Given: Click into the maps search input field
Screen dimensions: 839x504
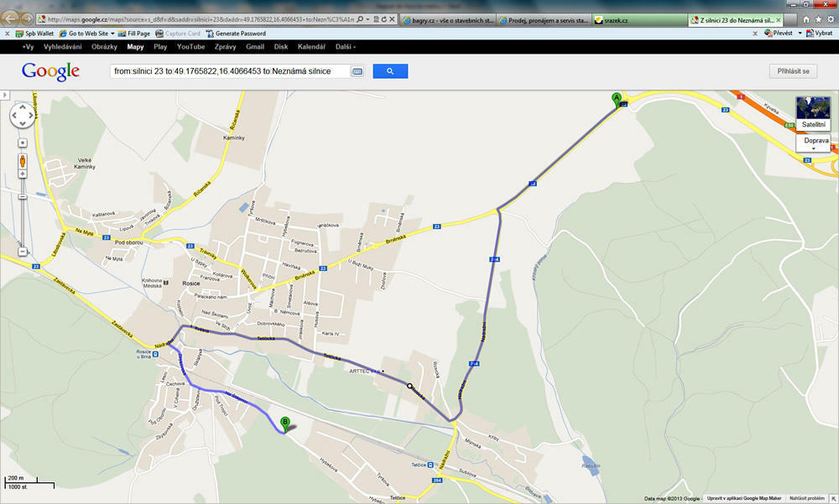Looking at the screenshot, I should point(230,71).
